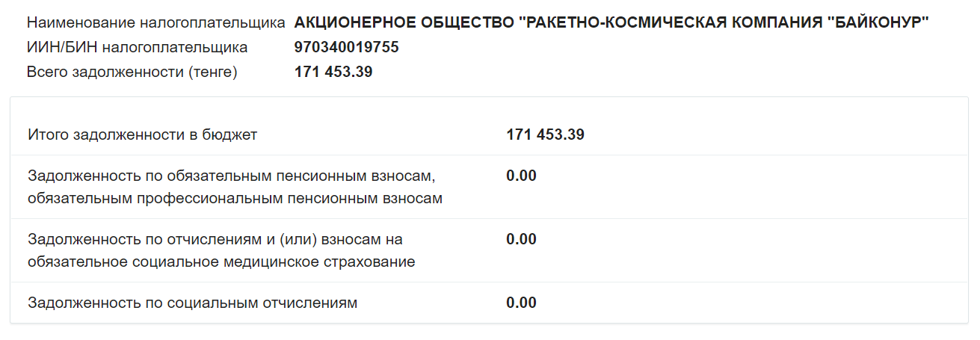This screenshot has width=980, height=340.
Task: Click "Задолженность по отчислениям и (или) взносам" line
Action: click(215, 240)
